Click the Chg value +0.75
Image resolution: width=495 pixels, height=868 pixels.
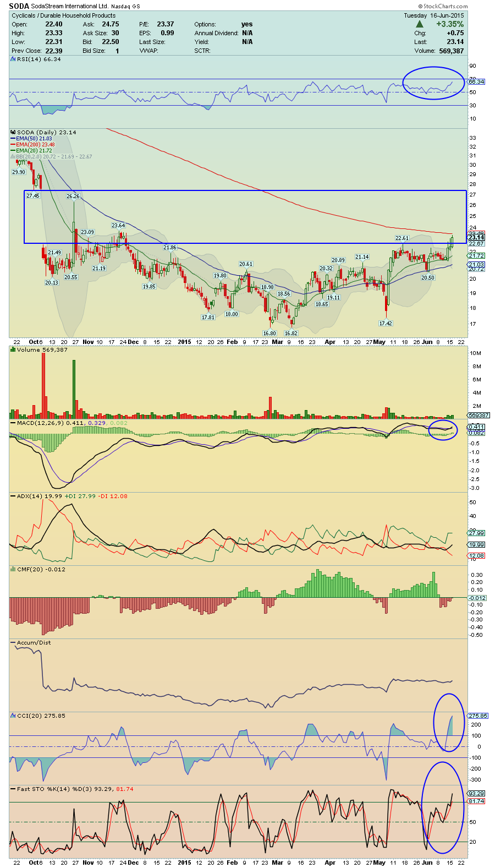tap(455, 33)
